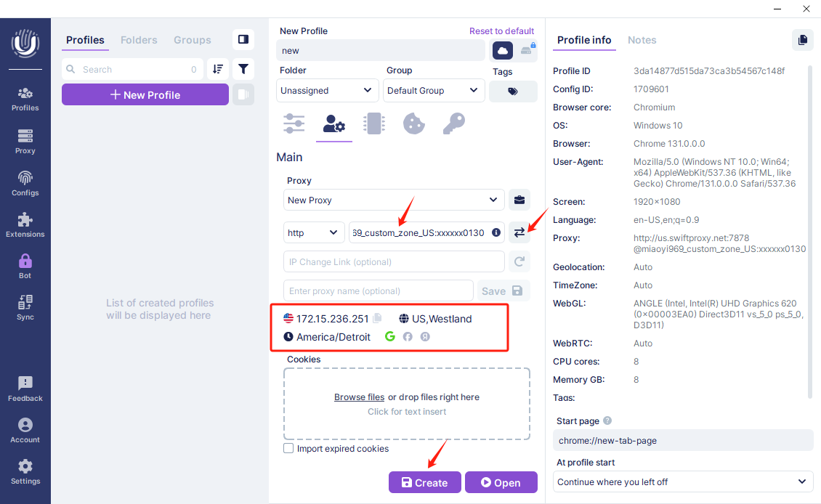This screenshot has width=821, height=504.
Task: Click the check proxy arrows icon
Action: [519, 232]
